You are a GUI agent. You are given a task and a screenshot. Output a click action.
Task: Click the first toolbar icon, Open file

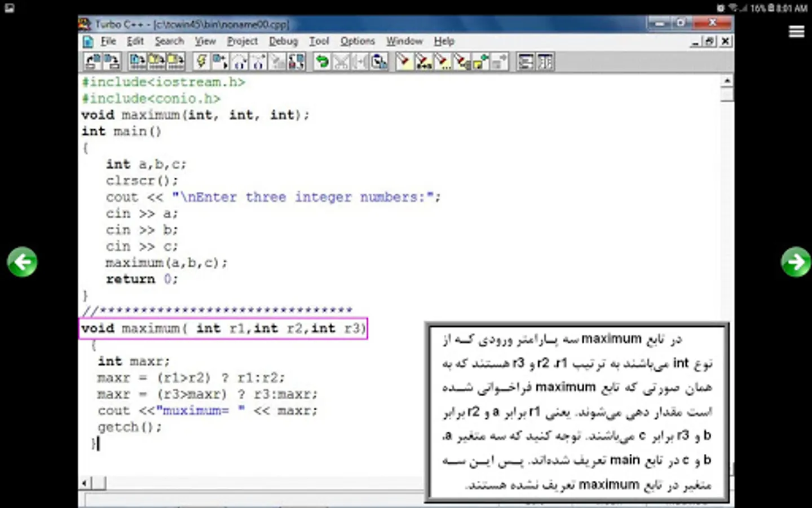click(93, 62)
